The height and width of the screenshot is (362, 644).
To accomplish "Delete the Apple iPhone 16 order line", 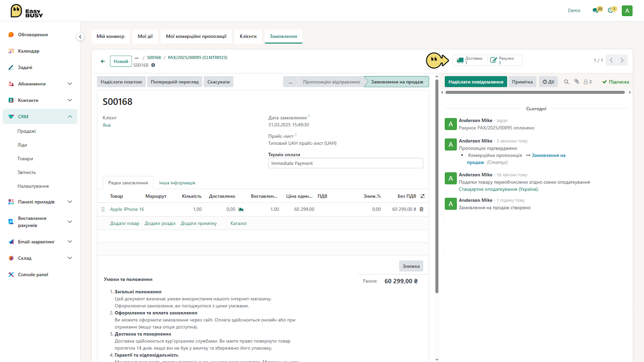I will (x=421, y=209).
